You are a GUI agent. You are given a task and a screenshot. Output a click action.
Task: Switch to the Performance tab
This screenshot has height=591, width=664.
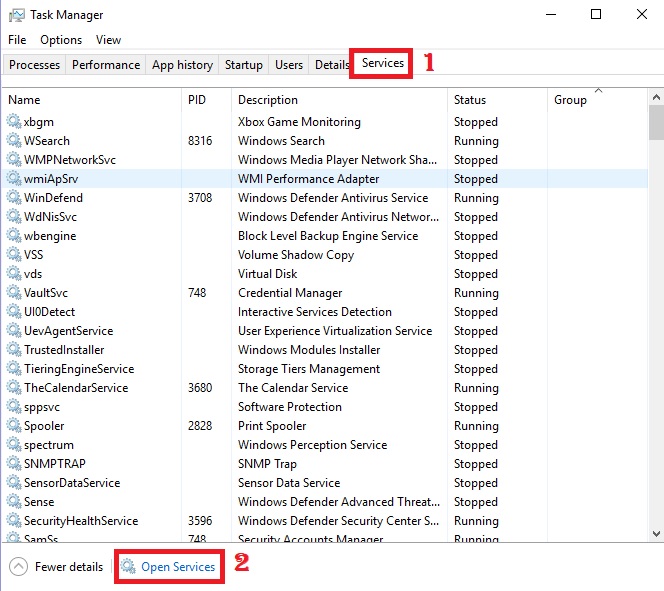(x=106, y=65)
